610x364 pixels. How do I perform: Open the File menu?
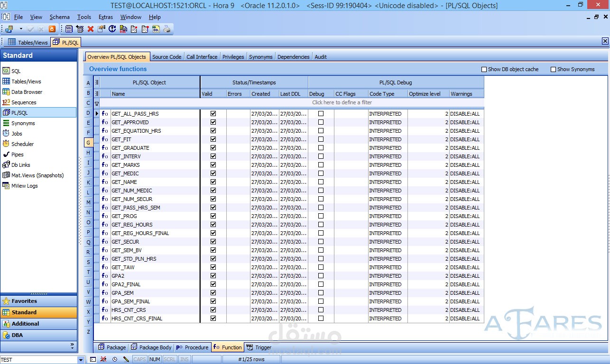(18, 17)
